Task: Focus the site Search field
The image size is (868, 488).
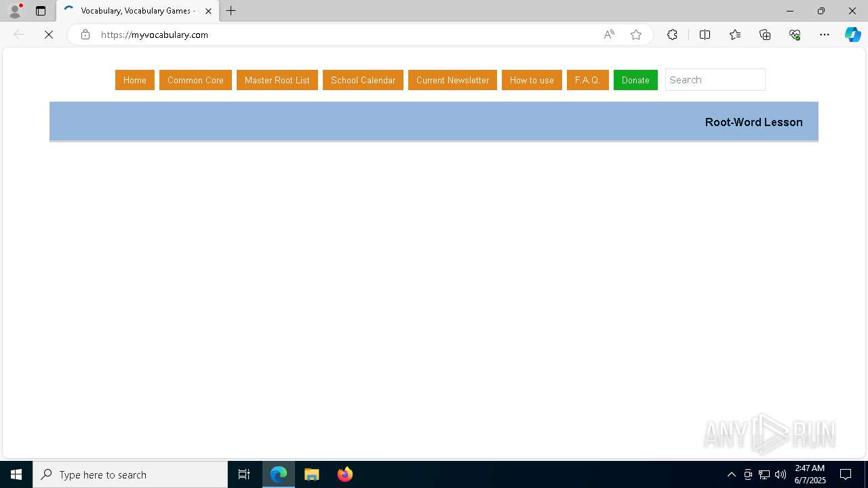Action: tap(715, 80)
